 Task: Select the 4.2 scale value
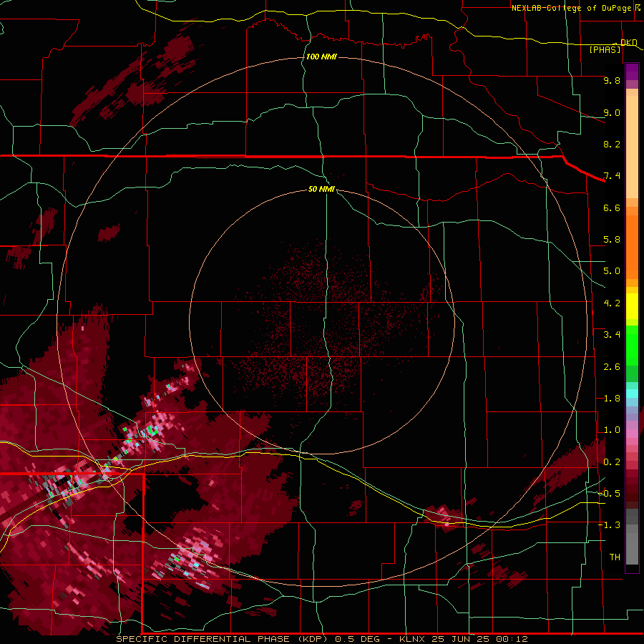(612, 303)
